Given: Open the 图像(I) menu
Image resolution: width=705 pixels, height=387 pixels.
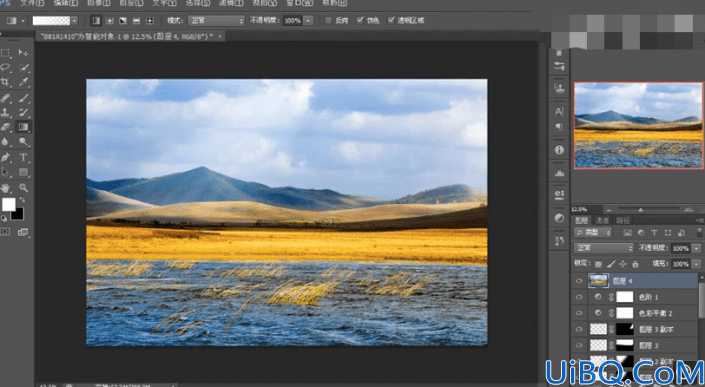Looking at the screenshot, I should [98, 3].
